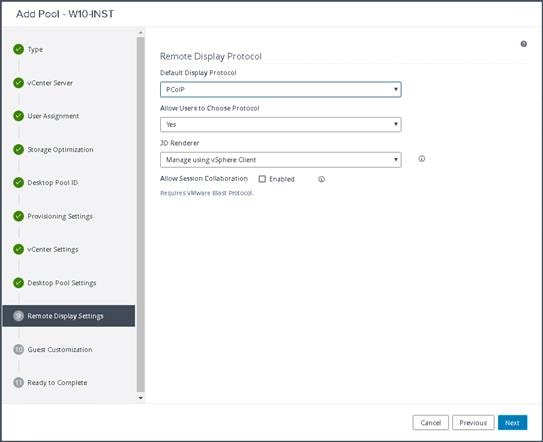The image size is (543, 442).
Task: Open the help icon at top right
Action: [524, 44]
